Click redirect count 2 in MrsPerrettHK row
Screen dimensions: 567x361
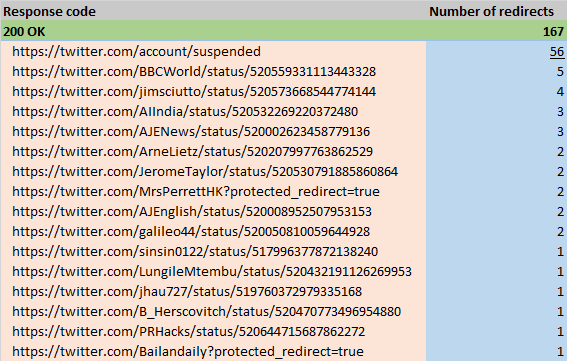pyautogui.click(x=560, y=191)
